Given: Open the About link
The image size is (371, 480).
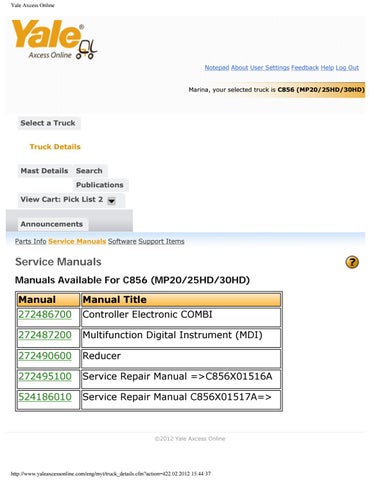Looking at the screenshot, I should point(239,68).
